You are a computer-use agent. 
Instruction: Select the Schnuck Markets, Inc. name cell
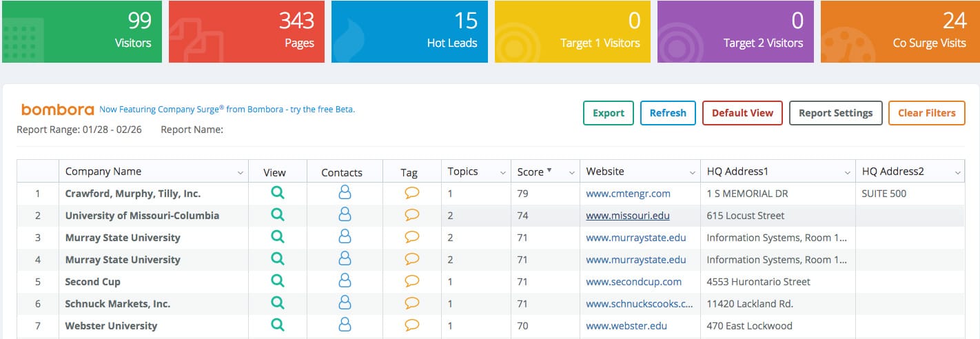tap(153, 304)
